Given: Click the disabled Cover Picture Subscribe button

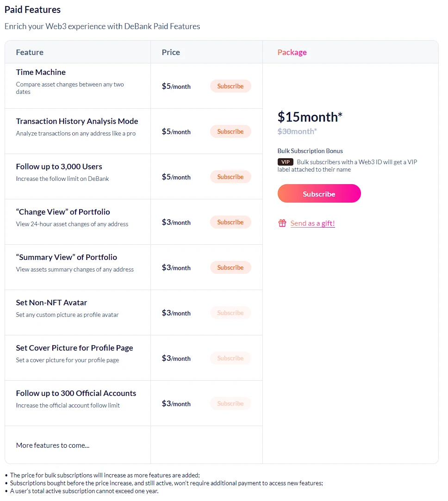Looking at the screenshot, I should [x=230, y=358].
